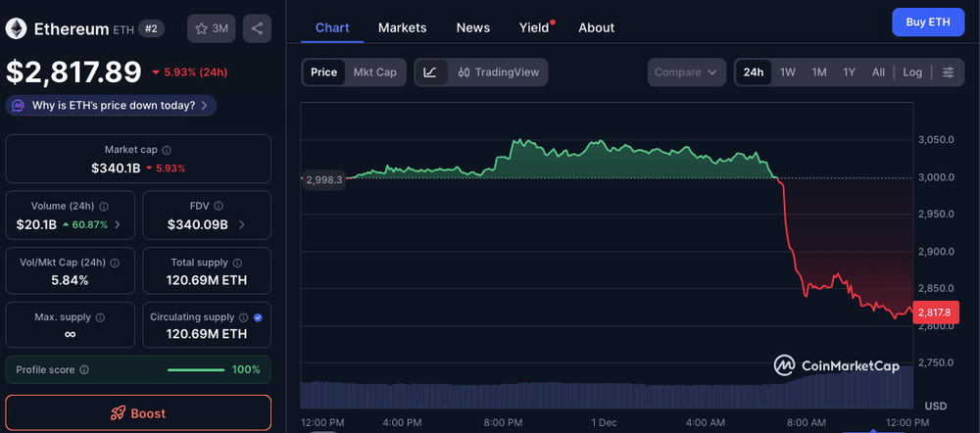Screen dimensions: 980x433
Task: Switch chart to Mkt Cap view
Action: coord(374,72)
